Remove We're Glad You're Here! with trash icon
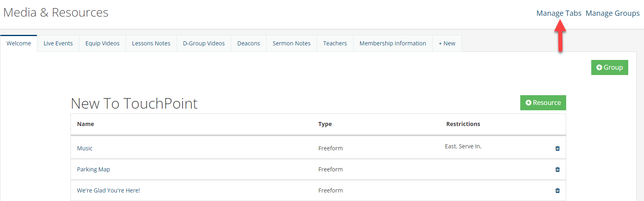 (x=558, y=190)
